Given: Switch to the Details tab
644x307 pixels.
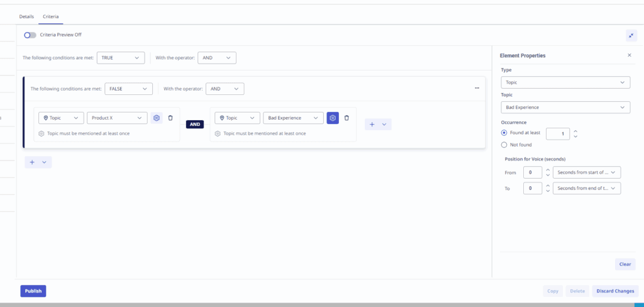Looking at the screenshot, I should [x=26, y=16].
